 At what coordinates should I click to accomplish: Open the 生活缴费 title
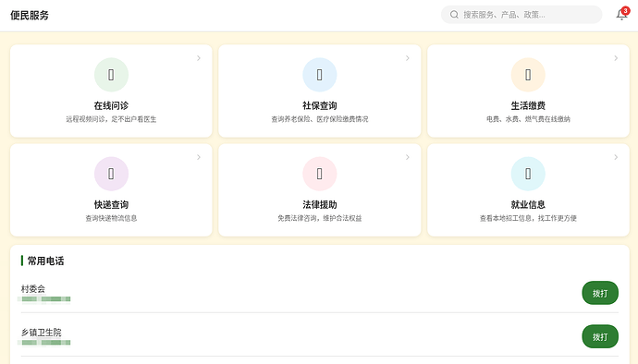pyautogui.click(x=528, y=105)
